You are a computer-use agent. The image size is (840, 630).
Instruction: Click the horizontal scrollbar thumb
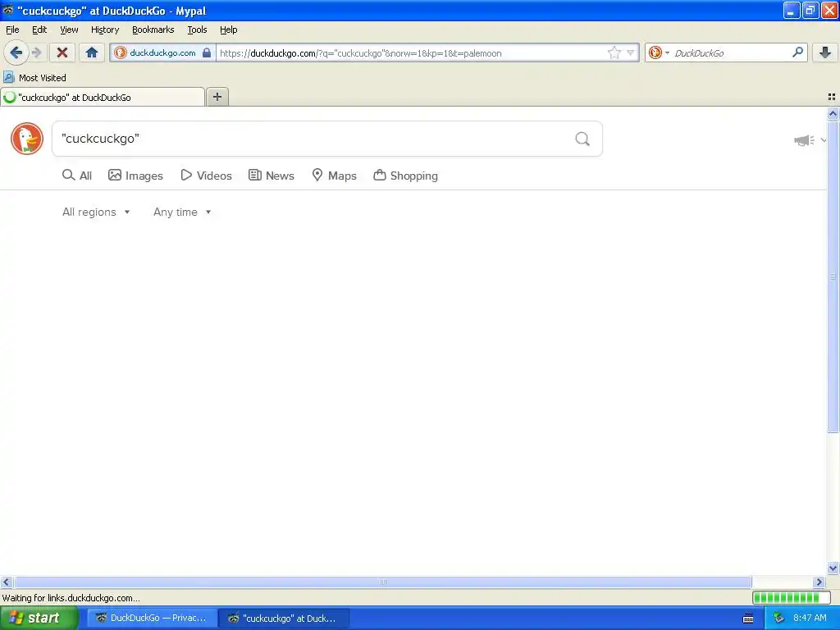coord(382,582)
